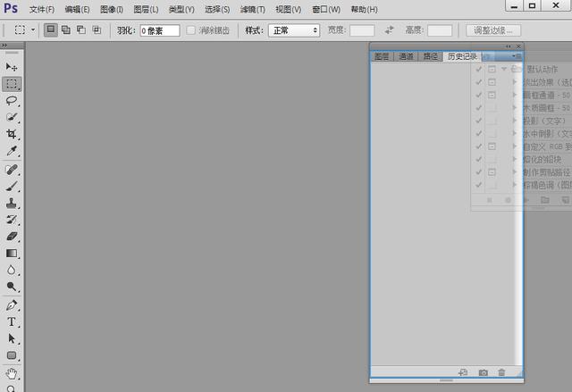572x392 pixels.
Task: Expand the 木质画框 action triangle
Action: tap(515, 107)
